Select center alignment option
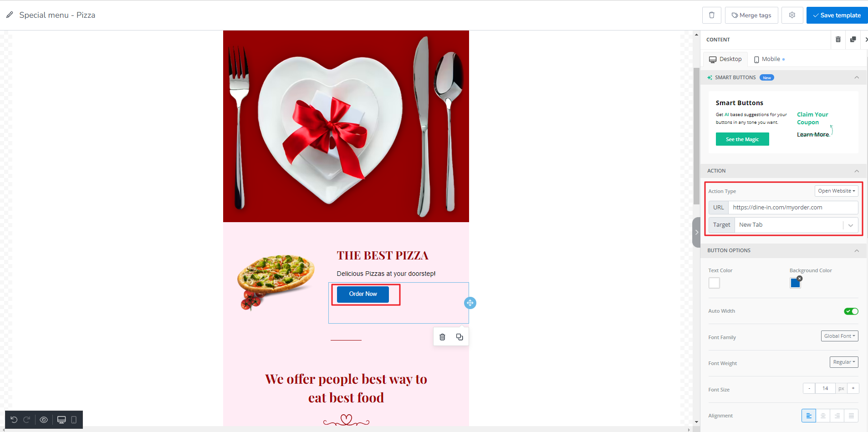The image size is (868, 432). click(x=823, y=416)
